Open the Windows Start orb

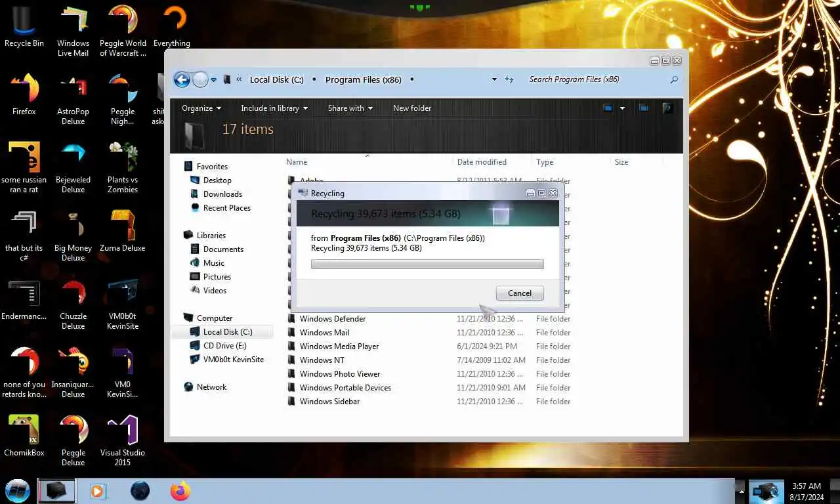(18, 491)
